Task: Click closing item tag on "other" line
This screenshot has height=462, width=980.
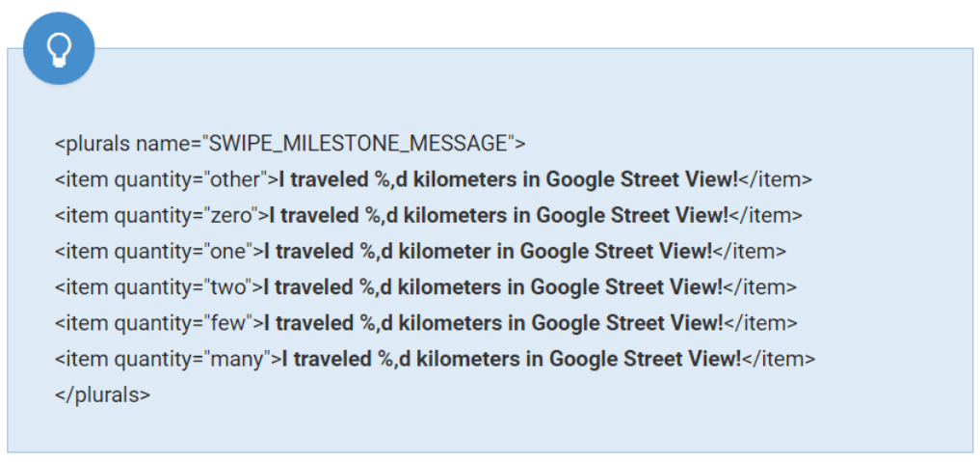Action: [776, 180]
